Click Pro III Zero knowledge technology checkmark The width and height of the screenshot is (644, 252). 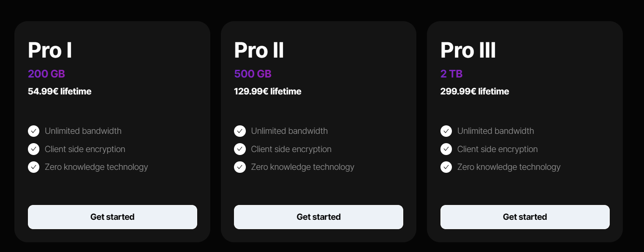coord(446,167)
